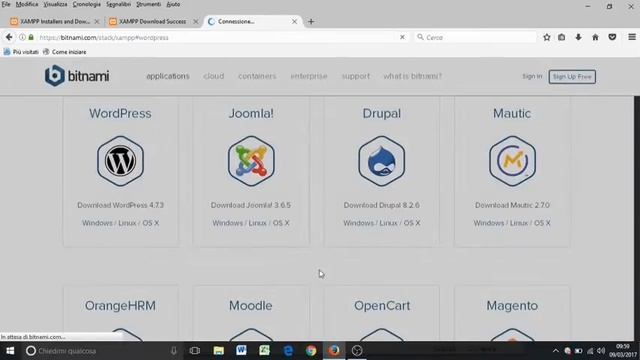
Task: Click the Cerca search box
Action: pyautogui.click(x=476, y=38)
